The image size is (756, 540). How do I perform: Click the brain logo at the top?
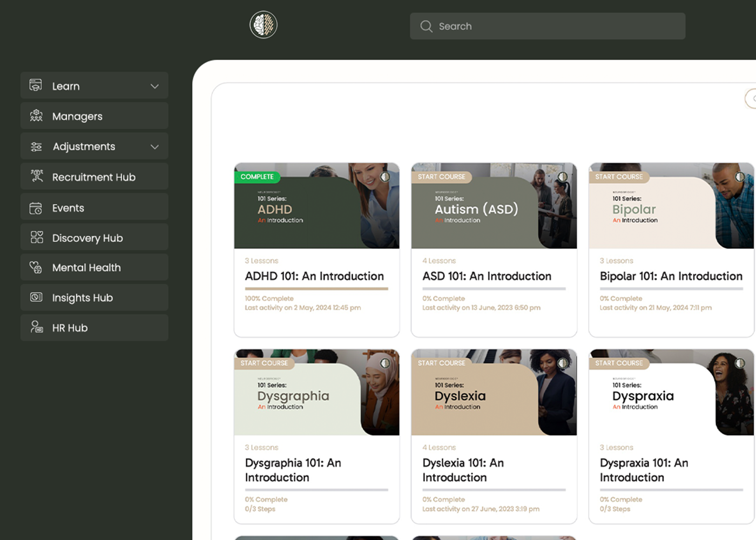[263, 24]
